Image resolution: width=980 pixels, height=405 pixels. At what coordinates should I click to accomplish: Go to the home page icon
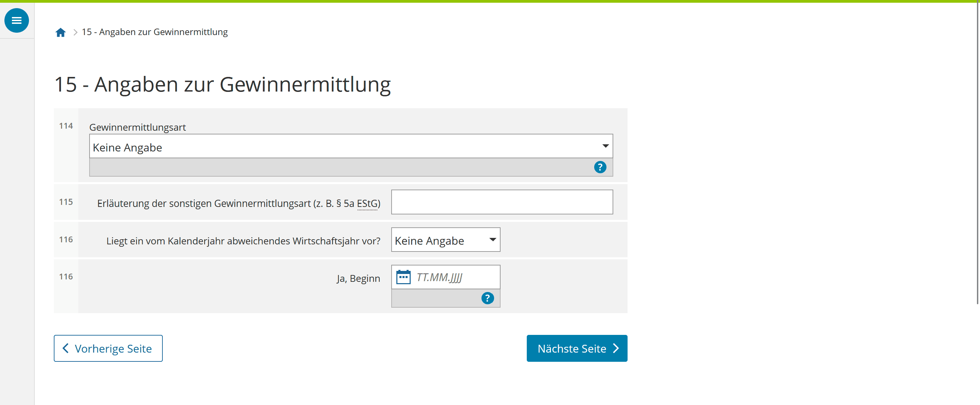click(x=61, y=32)
